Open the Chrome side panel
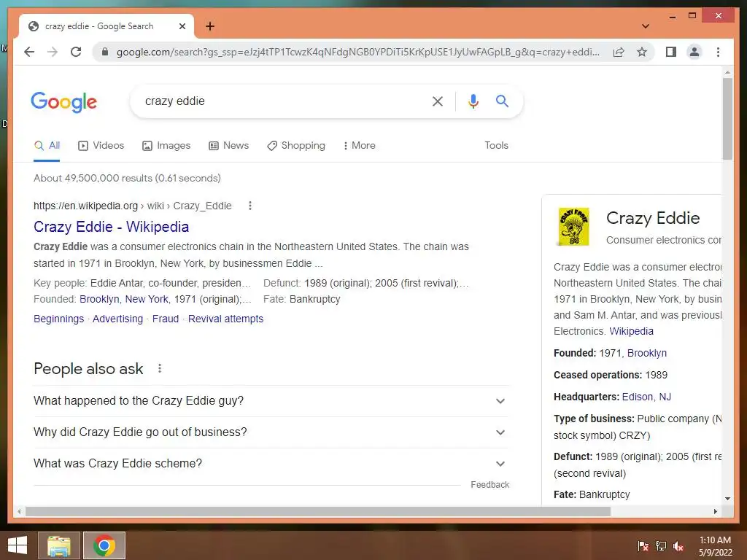 point(671,52)
